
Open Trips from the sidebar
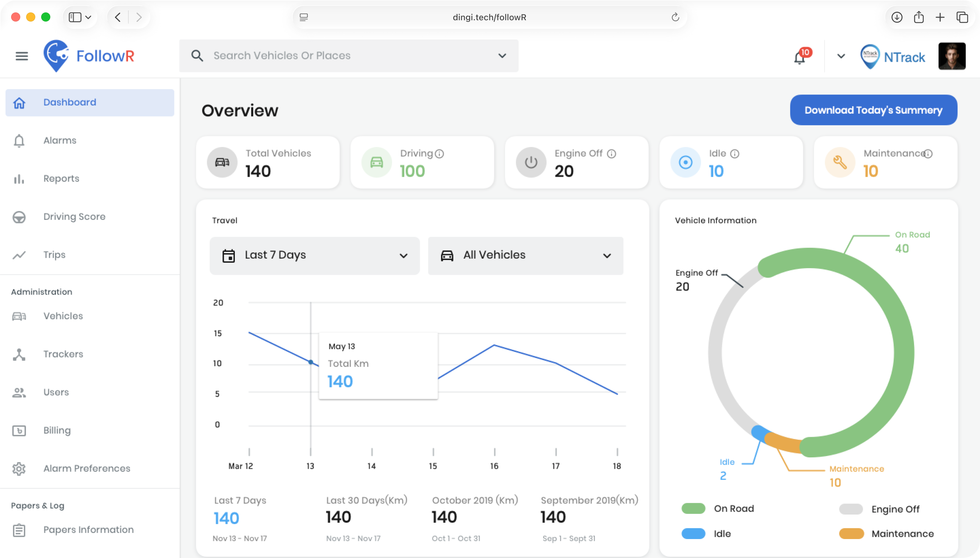tap(54, 255)
